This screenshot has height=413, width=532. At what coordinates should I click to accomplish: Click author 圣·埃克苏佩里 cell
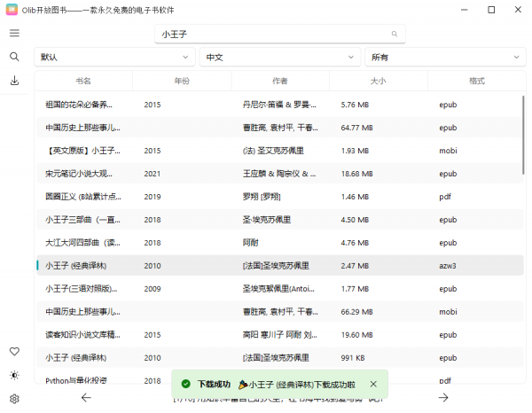coord(267,220)
